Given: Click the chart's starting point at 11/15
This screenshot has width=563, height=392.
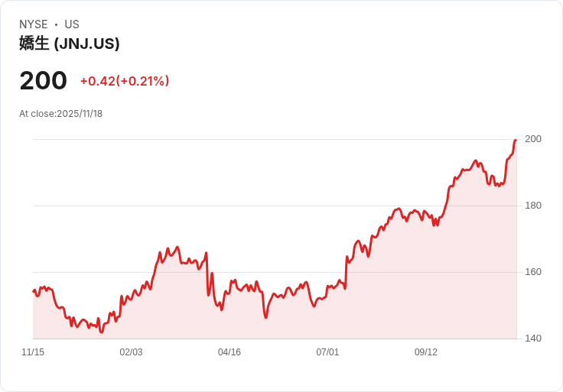Looking at the screenshot, I should pyautogui.click(x=34, y=291).
